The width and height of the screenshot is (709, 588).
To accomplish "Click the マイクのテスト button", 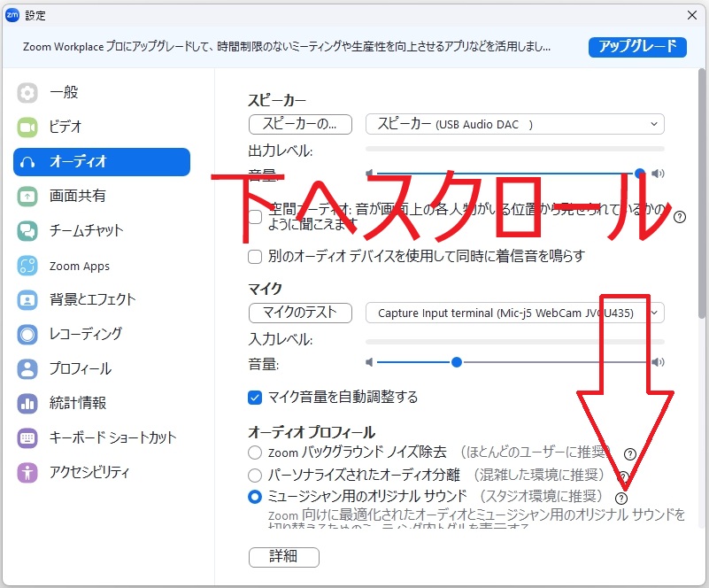I will pyautogui.click(x=300, y=313).
